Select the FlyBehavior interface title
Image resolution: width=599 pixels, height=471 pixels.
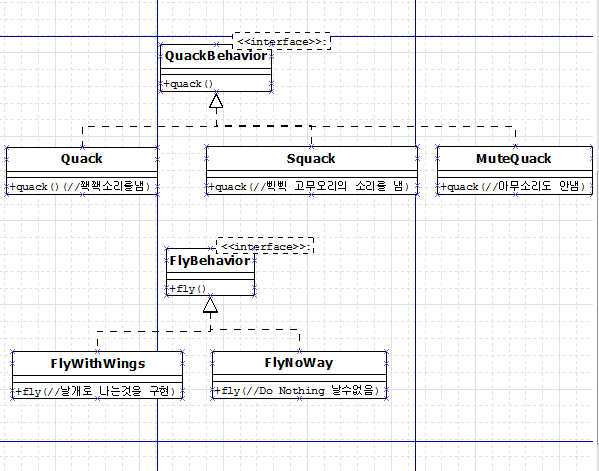[x=210, y=261]
